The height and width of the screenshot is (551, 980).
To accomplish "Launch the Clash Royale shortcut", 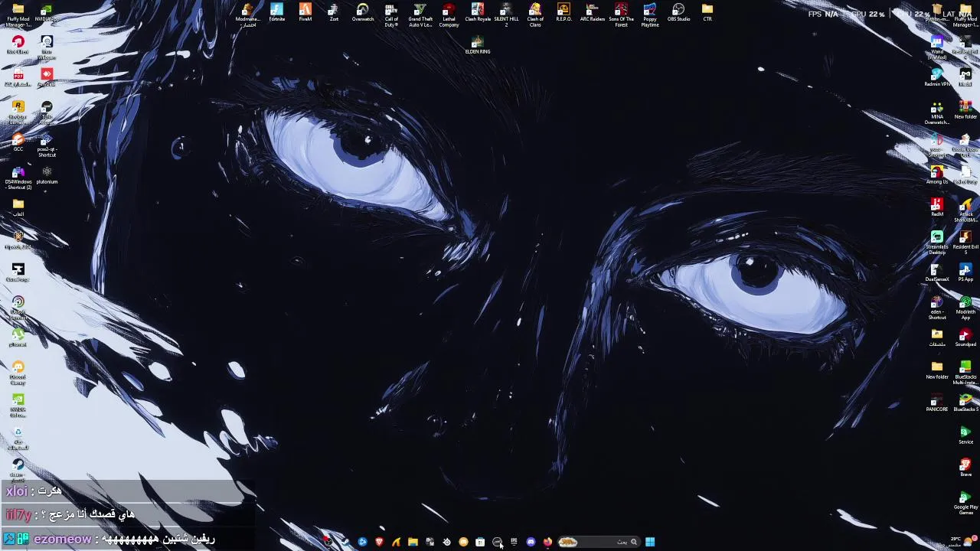I will point(478,14).
